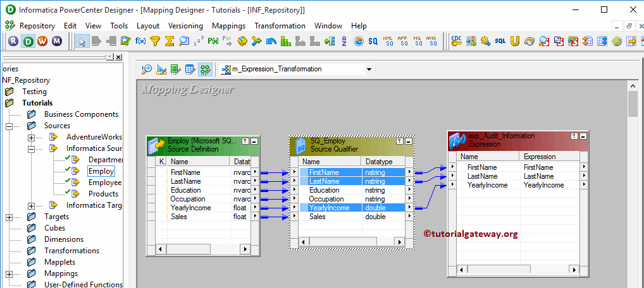Expand the AdventureWorks source node
The height and width of the screenshot is (288, 644).
coord(31,137)
